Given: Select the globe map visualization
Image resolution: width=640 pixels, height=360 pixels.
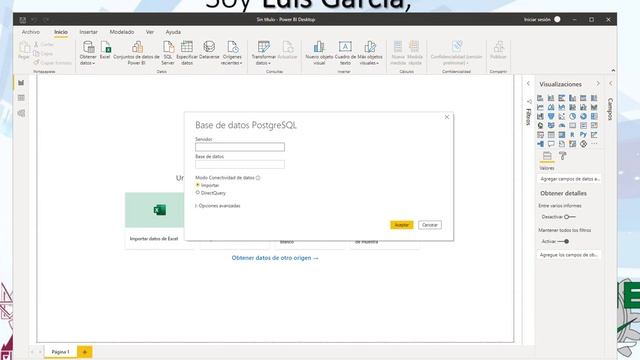Looking at the screenshot, I should tap(540, 125).
